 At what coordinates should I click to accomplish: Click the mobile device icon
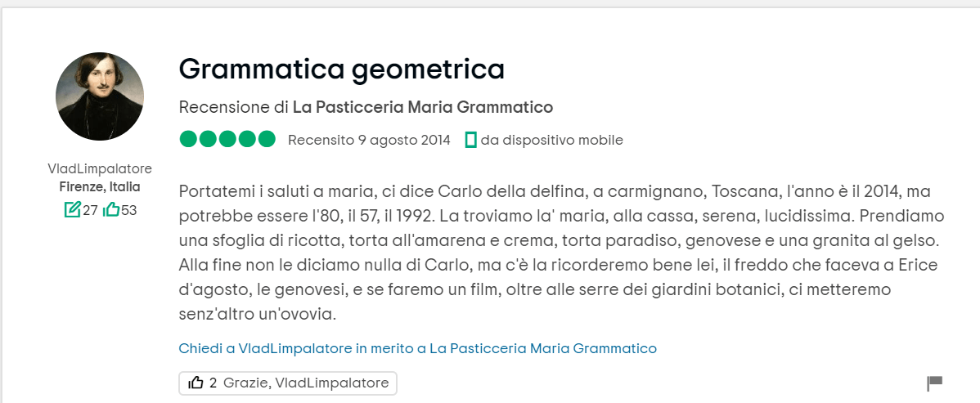(x=470, y=140)
